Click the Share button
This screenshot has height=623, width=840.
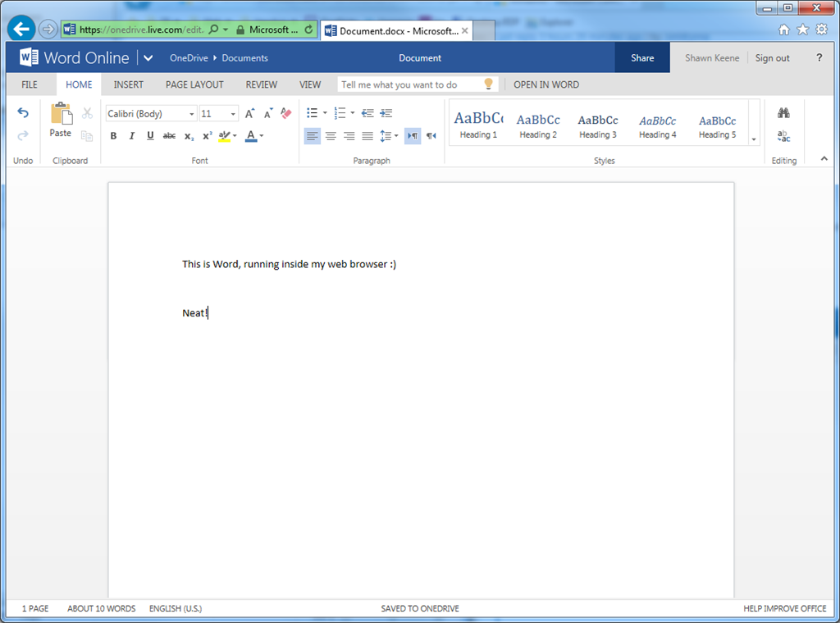pyautogui.click(x=642, y=57)
